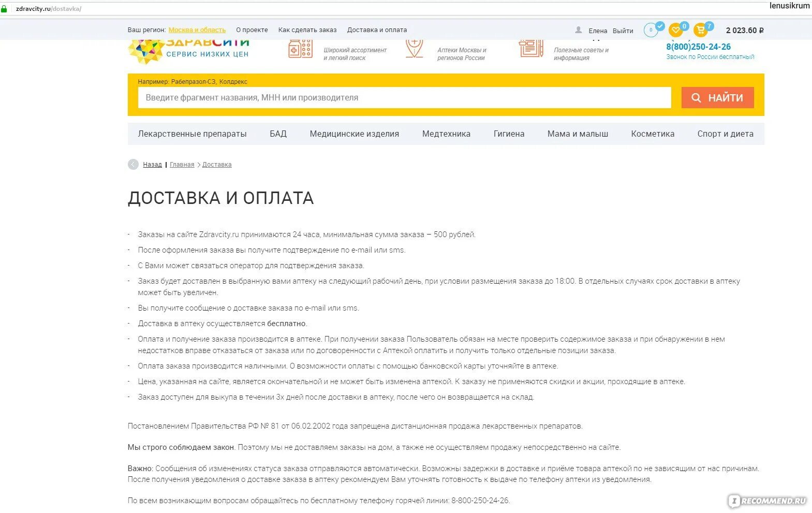Click Выйти to log out
Viewport: 812px width, 513px height.
point(623,31)
